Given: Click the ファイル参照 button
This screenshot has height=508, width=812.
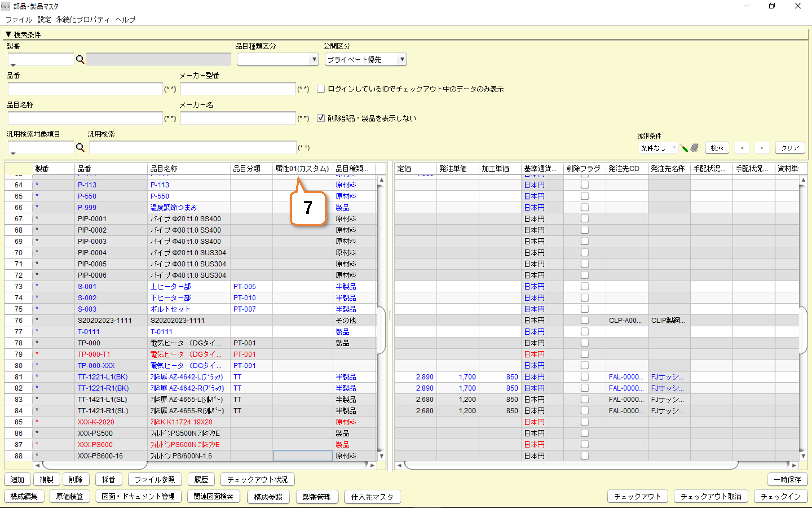Looking at the screenshot, I should [155, 479].
